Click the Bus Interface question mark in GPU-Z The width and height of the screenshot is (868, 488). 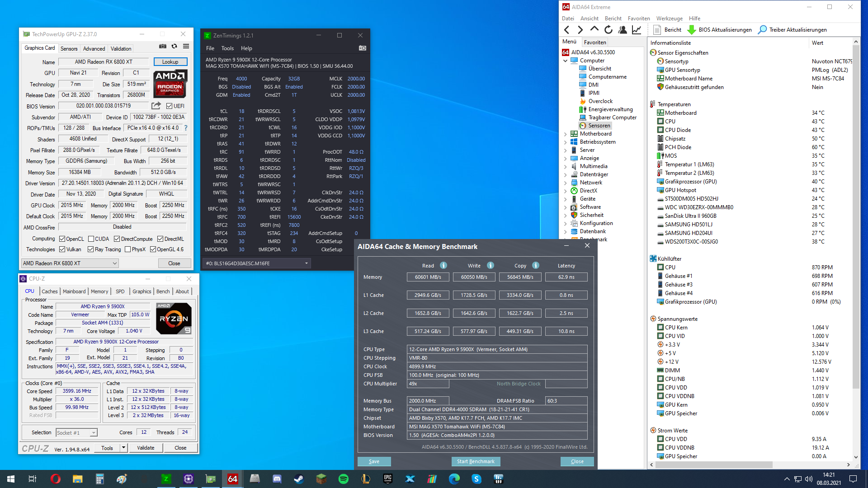pos(185,128)
